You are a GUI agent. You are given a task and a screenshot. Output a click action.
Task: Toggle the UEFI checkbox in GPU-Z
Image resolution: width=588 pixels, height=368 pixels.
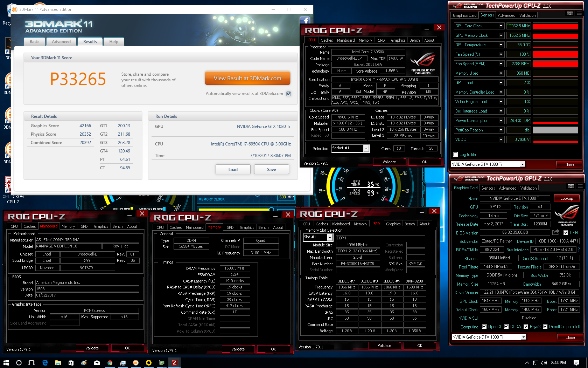point(566,233)
